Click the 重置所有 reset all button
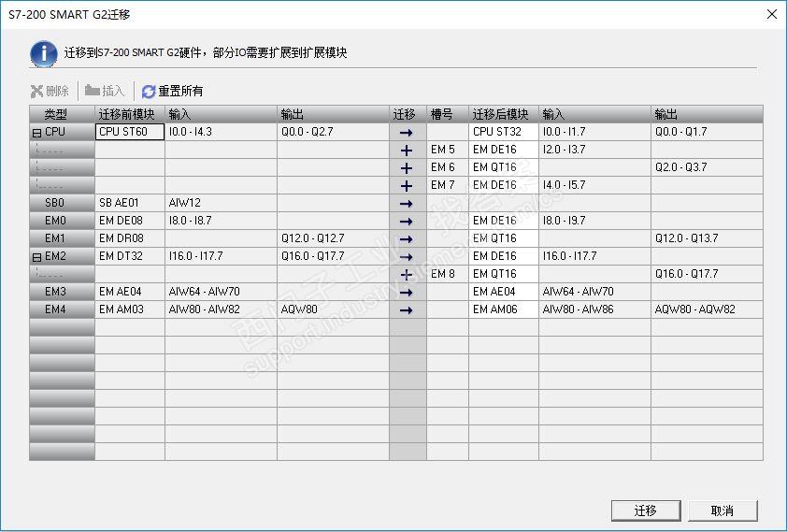This screenshot has height=532, width=787. coord(173,91)
